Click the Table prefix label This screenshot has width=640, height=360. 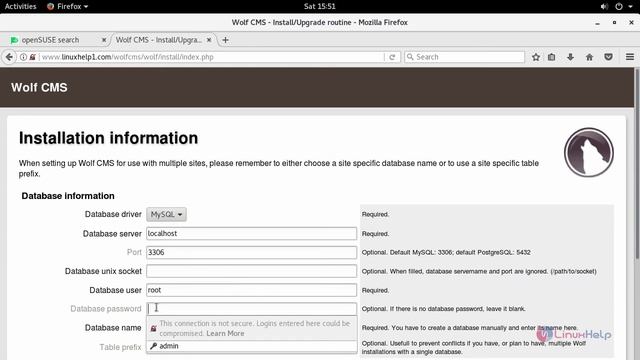tap(120, 347)
